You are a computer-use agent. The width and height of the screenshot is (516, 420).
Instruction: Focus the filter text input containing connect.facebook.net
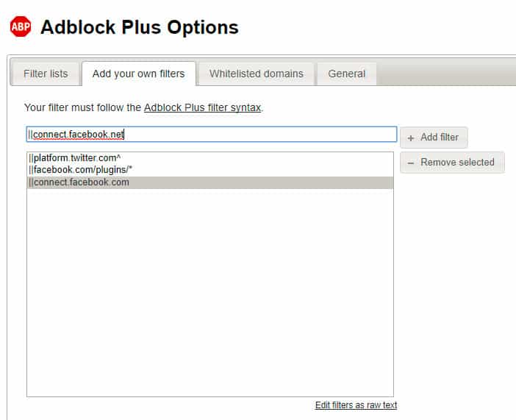coord(212,135)
